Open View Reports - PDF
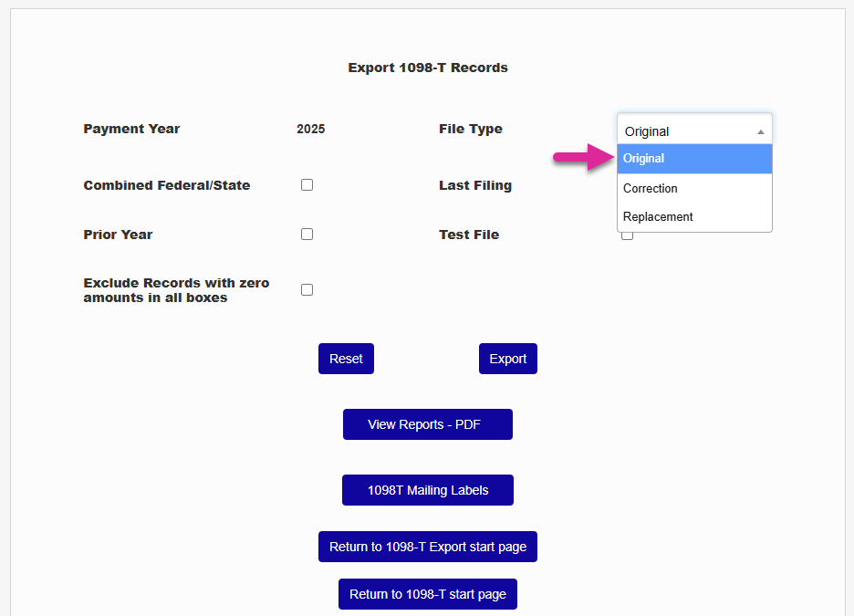Image resolution: width=854 pixels, height=616 pixels. pos(427,424)
